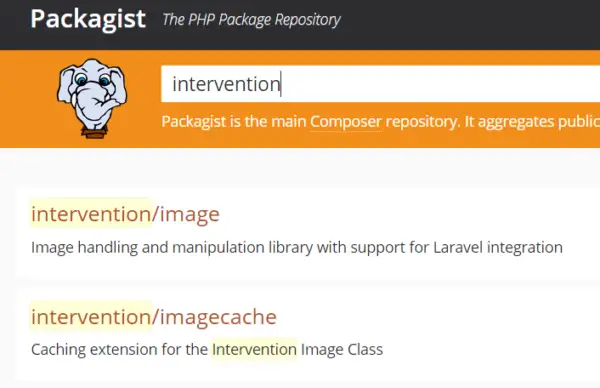
Task: Click the Packagist logo in the header
Action: click(x=88, y=19)
